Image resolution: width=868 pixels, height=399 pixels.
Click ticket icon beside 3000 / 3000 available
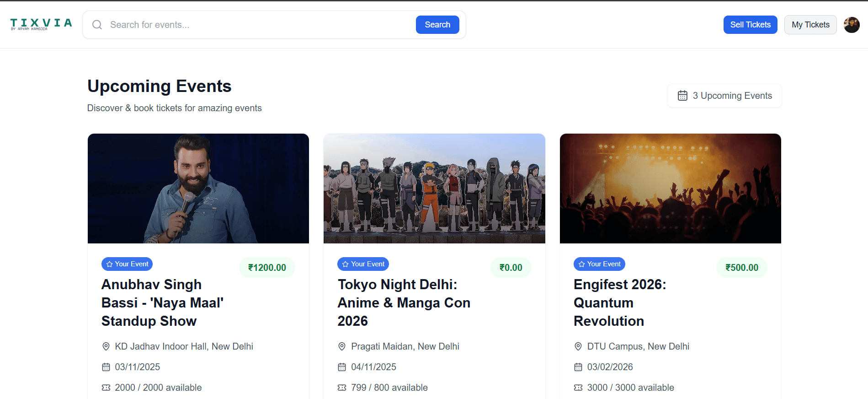[x=578, y=388]
